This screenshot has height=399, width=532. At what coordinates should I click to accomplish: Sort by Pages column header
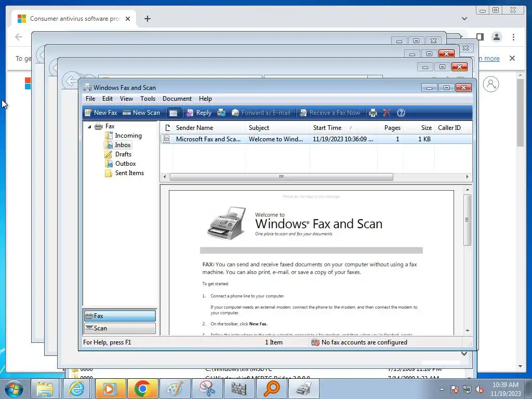390,128
